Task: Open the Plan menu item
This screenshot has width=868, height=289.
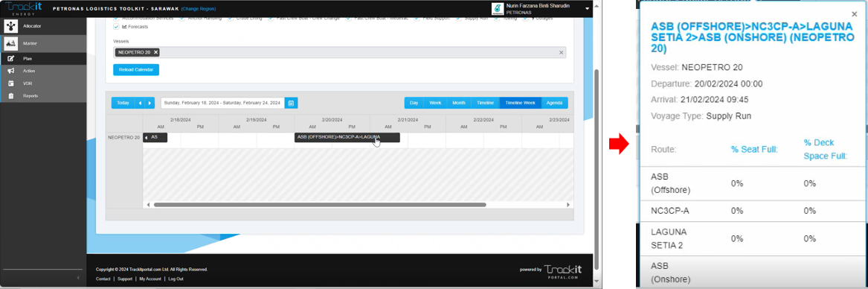Action: [x=43, y=58]
